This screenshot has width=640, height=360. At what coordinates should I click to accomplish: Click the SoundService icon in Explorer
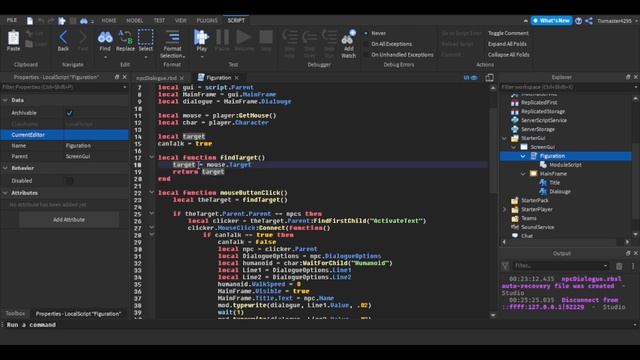(515, 227)
